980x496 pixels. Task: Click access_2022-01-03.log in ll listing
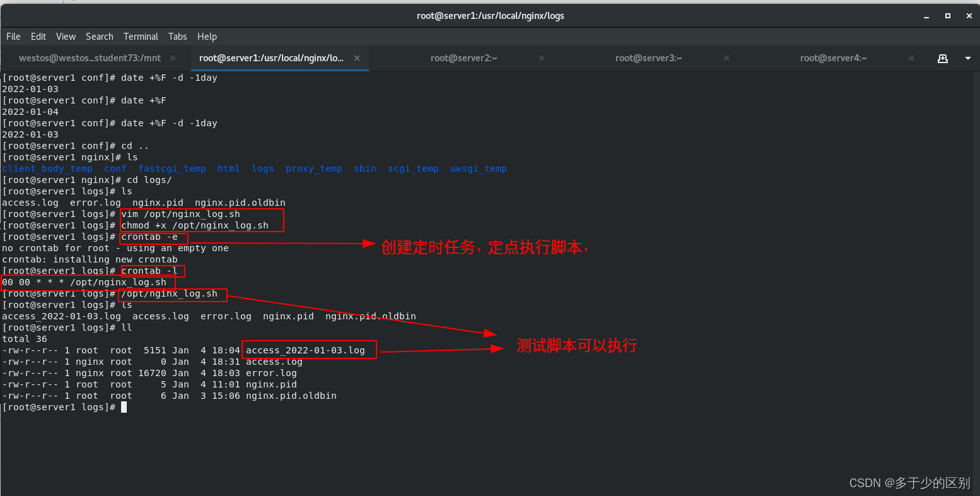click(x=305, y=350)
